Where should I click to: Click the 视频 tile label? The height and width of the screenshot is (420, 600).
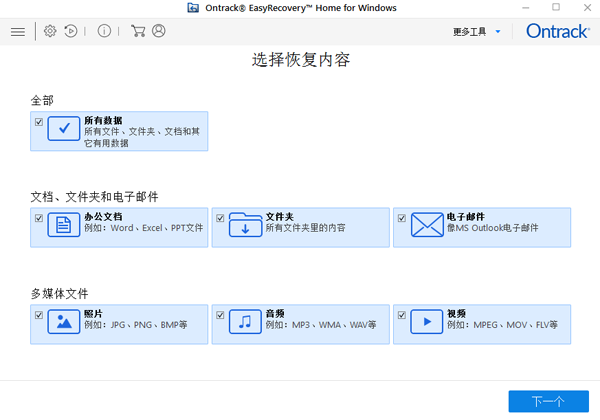[x=458, y=313]
